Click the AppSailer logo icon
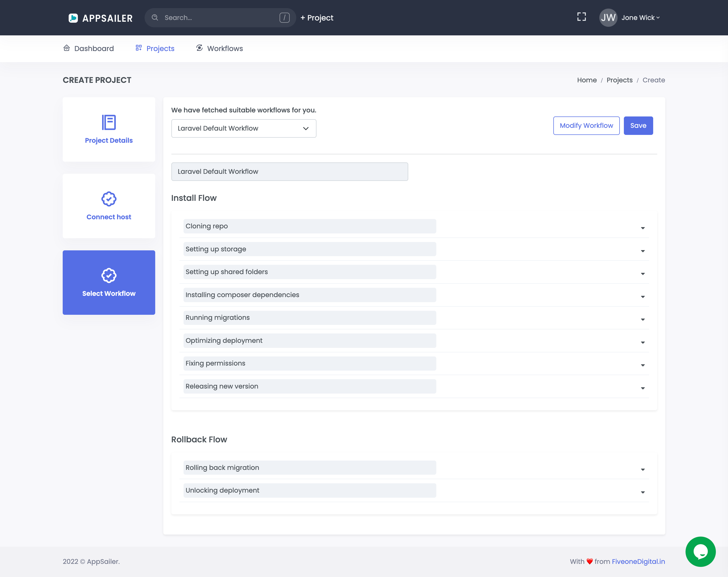The image size is (728, 577). tap(73, 18)
